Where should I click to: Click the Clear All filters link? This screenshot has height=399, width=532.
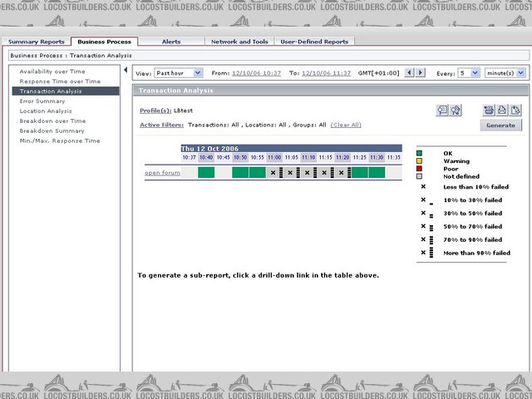click(x=346, y=125)
